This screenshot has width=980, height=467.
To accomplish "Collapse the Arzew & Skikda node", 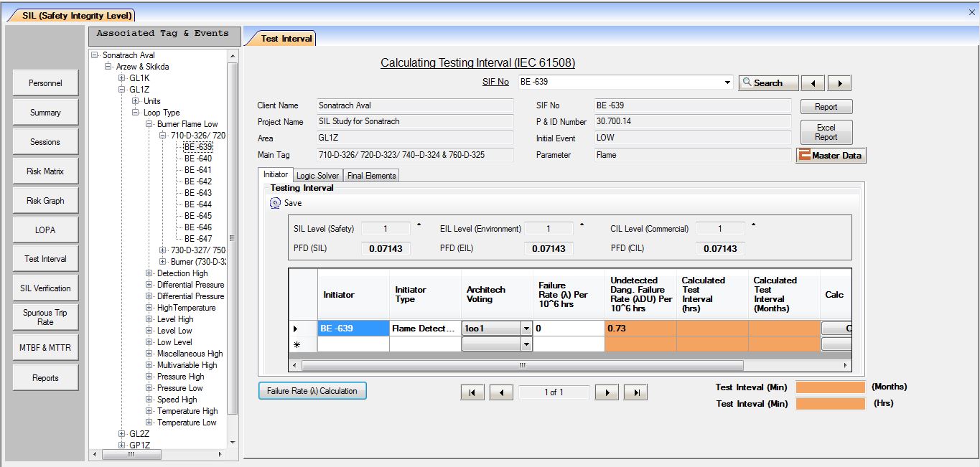I will (x=108, y=67).
